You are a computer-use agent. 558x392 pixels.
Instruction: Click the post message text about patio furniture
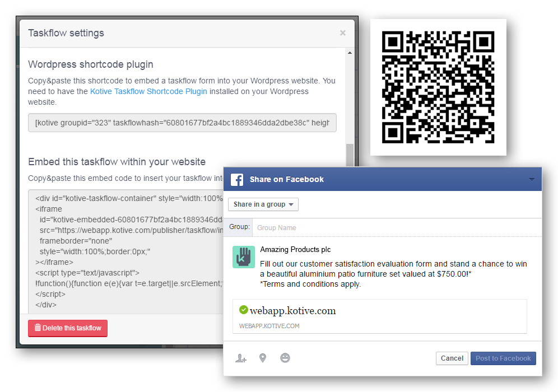(x=393, y=274)
